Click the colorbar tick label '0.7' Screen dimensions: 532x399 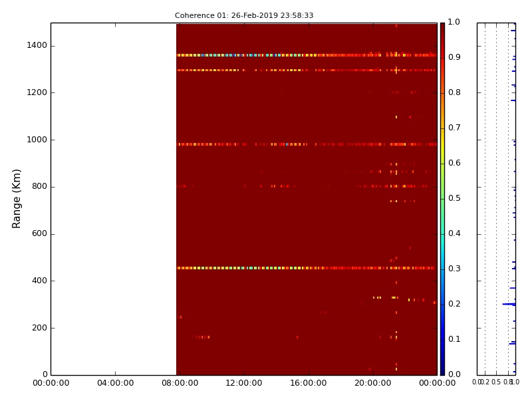coord(454,128)
